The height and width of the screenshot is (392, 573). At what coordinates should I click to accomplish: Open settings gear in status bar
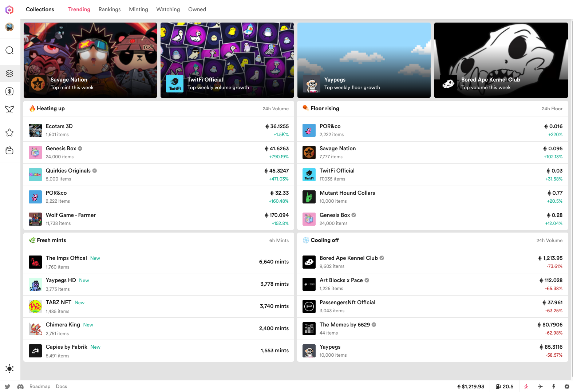(x=567, y=387)
